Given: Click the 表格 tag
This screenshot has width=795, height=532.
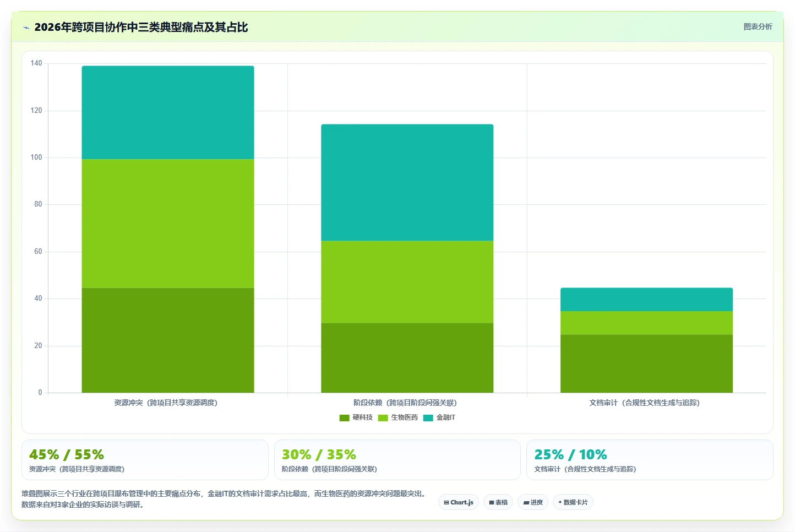Looking at the screenshot, I should click(498, 502).
